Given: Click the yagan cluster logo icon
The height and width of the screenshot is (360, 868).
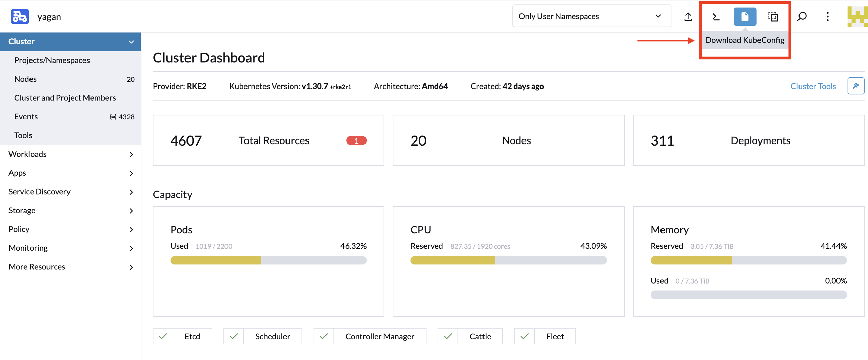Looking at the screenshot, I should pyautogui.click(x=20, y=16).
